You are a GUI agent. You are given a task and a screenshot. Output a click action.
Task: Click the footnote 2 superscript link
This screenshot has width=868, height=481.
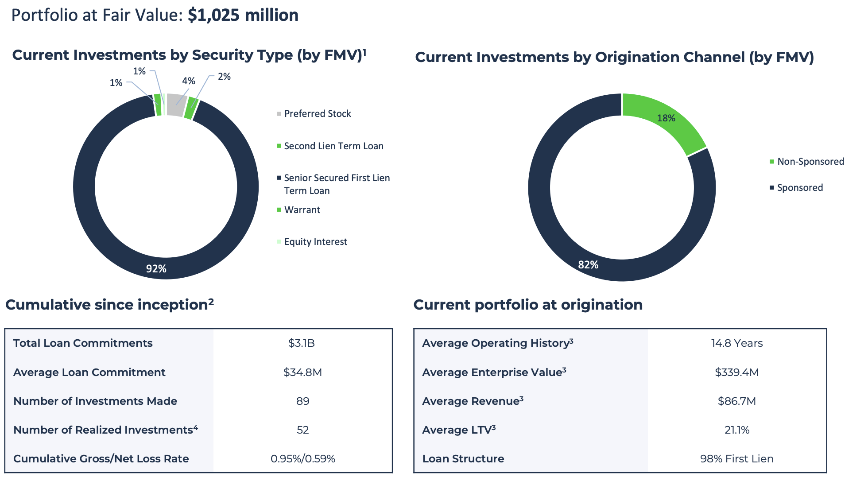coord(212,301)
